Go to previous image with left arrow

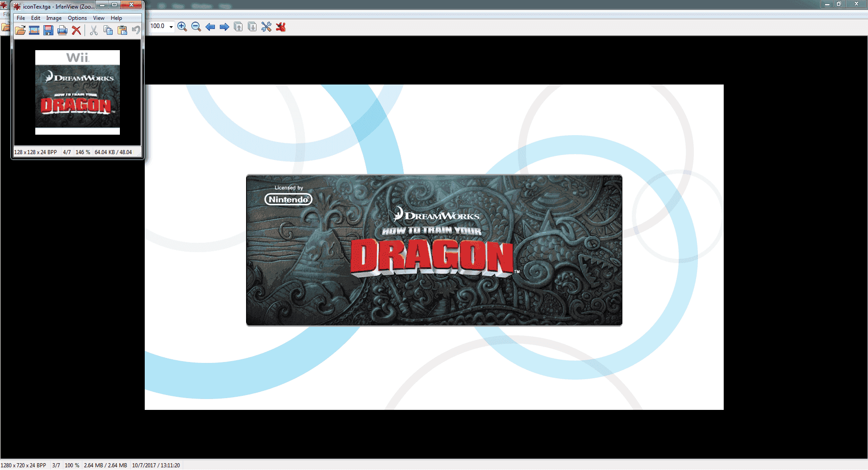[210, 27]
